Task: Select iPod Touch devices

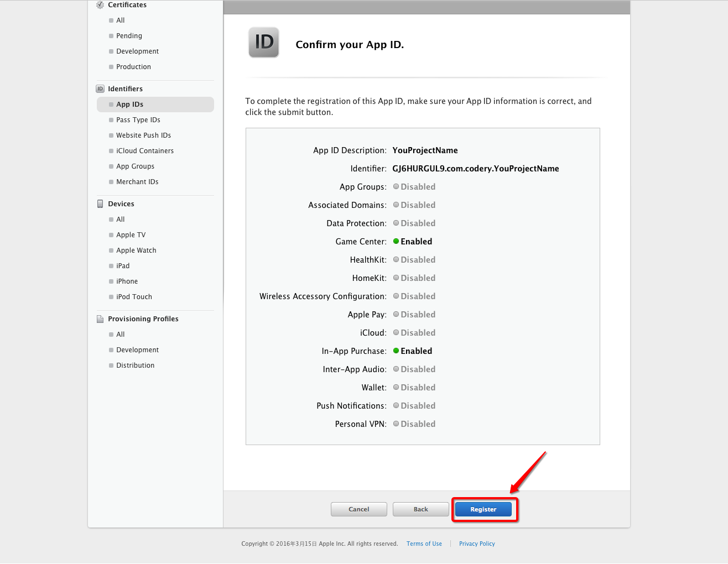Action: click(134, 297)
